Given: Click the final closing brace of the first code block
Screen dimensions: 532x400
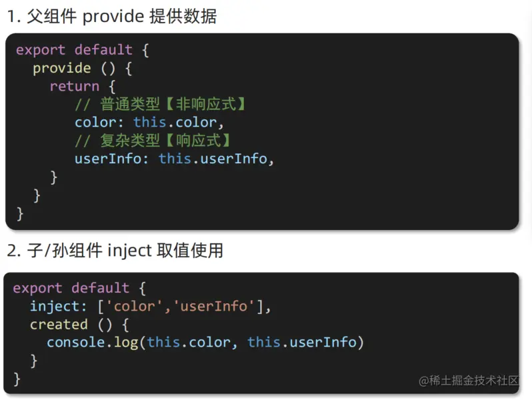Looking at the screenshot, I should 20,213.
